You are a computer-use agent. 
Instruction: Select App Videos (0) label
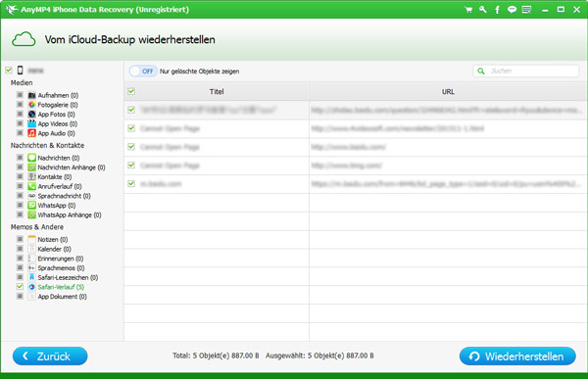click(x=58, y=124)
